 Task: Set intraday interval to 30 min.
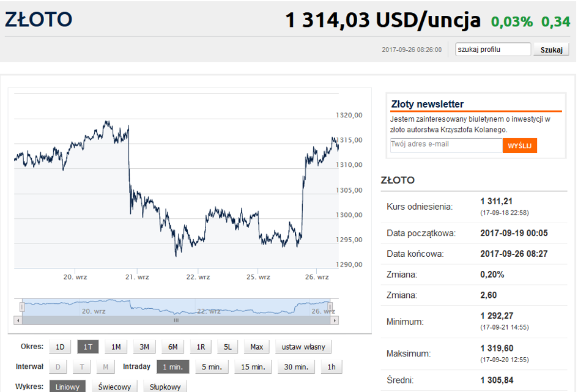(296, 367)
